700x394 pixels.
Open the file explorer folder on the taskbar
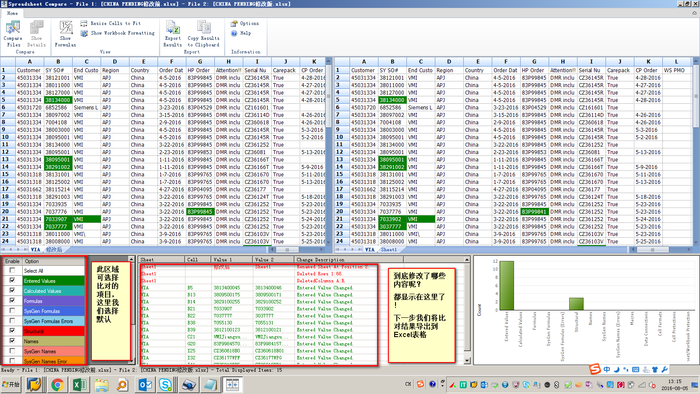(x=101, y=385)
